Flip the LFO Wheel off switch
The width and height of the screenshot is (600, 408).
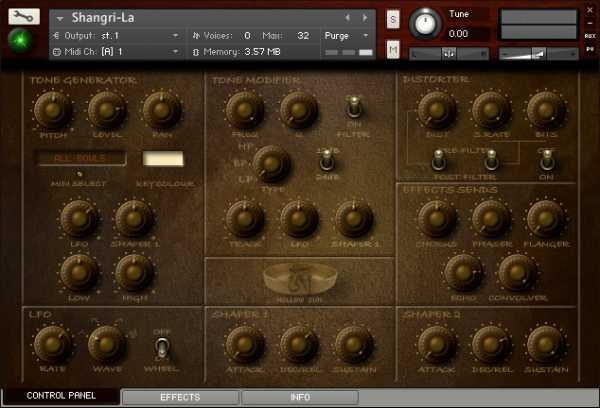click(x=162, y=348)
